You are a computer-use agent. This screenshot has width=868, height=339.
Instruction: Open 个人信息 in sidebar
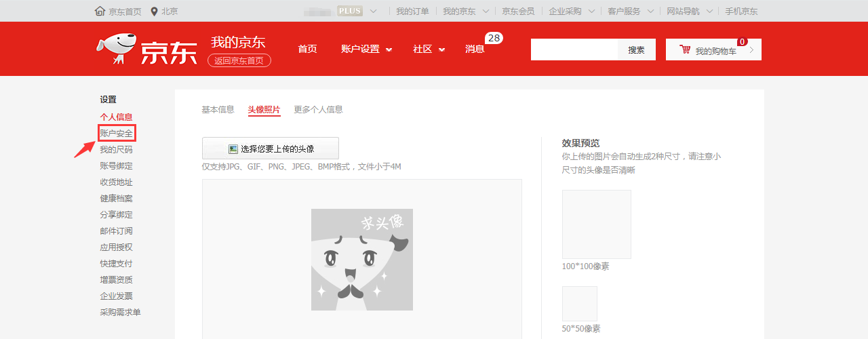pos(116,117)
